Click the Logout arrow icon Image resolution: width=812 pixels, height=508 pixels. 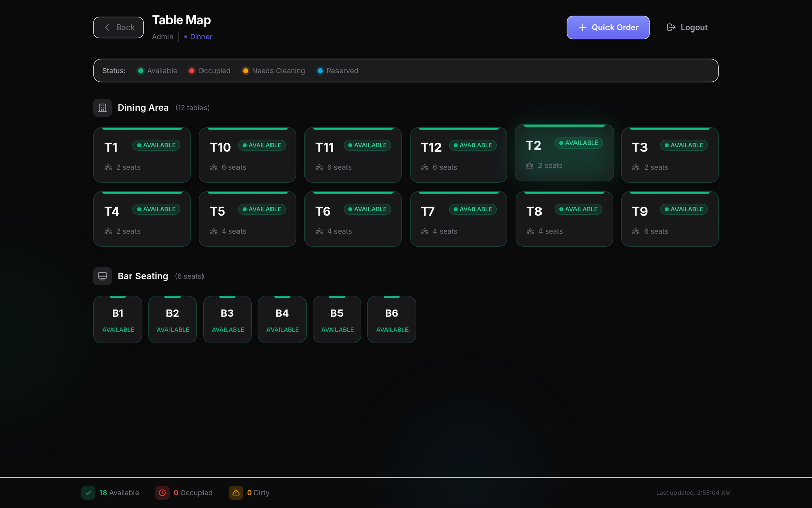[x=671, y=27]
